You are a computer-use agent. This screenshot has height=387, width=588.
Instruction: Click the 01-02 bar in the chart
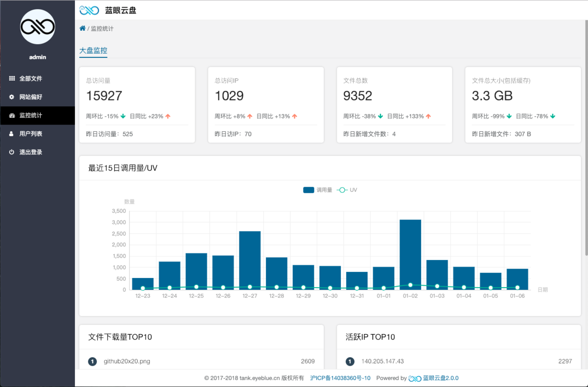410,254
